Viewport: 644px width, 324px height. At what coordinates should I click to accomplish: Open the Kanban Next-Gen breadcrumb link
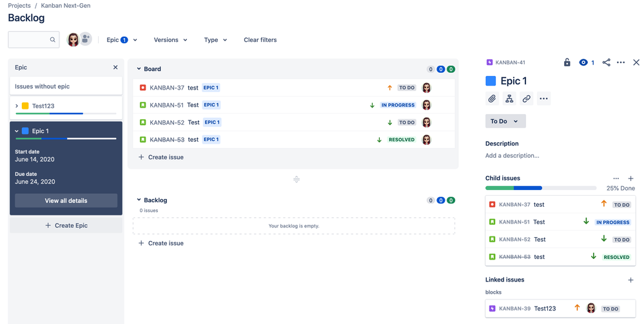coord(66,6)
